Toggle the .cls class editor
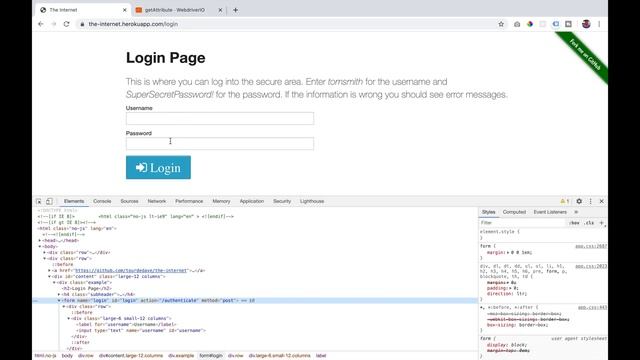This screenshot has height=360, width=640. (x=589, y=223)
